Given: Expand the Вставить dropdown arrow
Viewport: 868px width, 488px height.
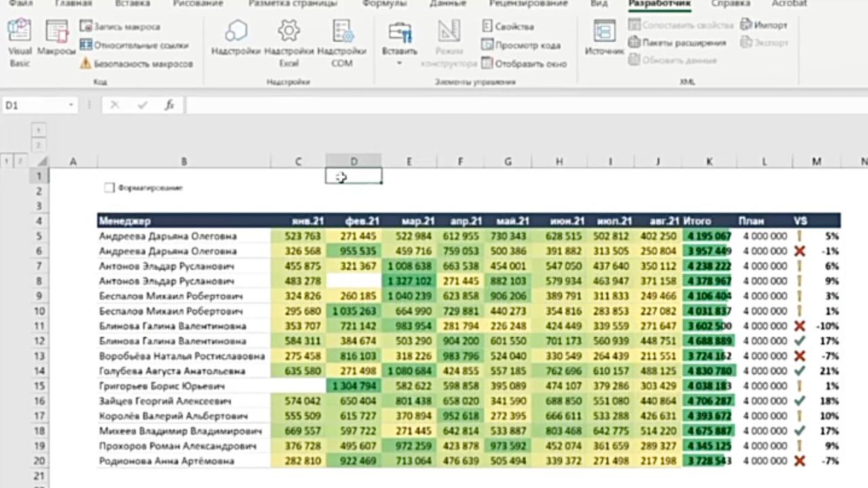Looking at the screenshot, I should click(399, 63).
